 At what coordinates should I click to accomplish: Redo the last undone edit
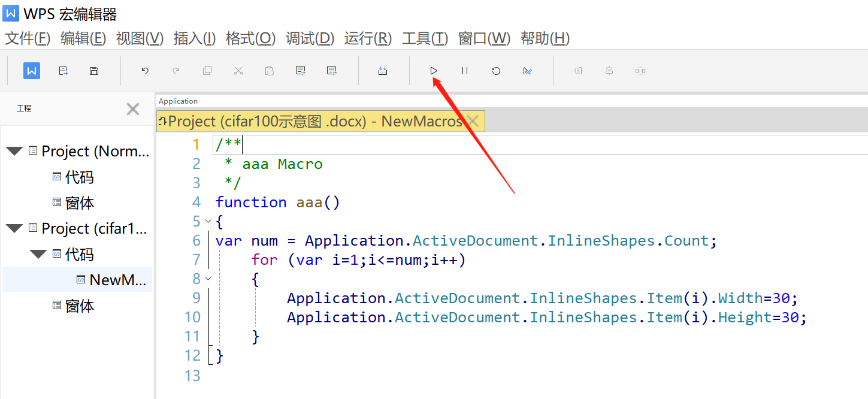pos(176,71)
